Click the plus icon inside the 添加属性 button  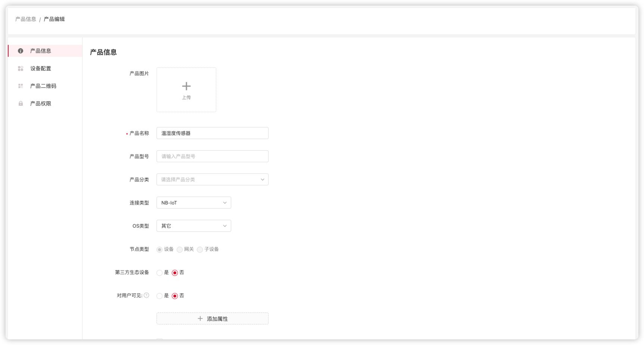[200, 318]
